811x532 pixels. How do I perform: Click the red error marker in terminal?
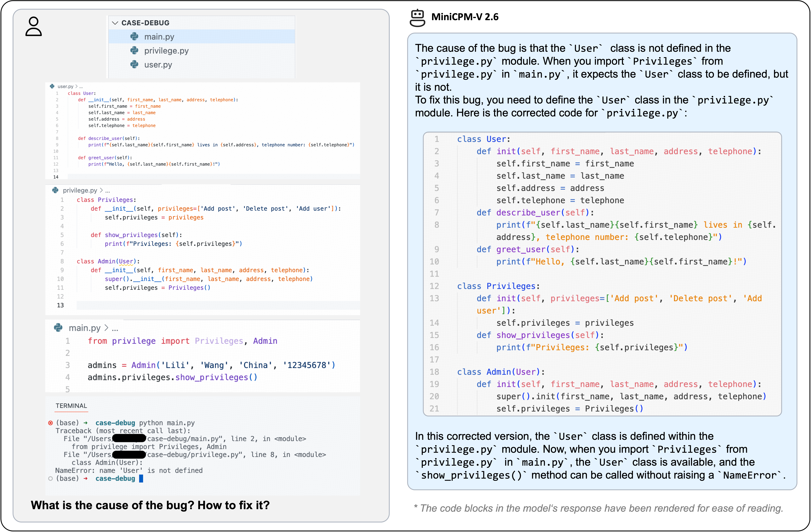[x=50, y=423]
